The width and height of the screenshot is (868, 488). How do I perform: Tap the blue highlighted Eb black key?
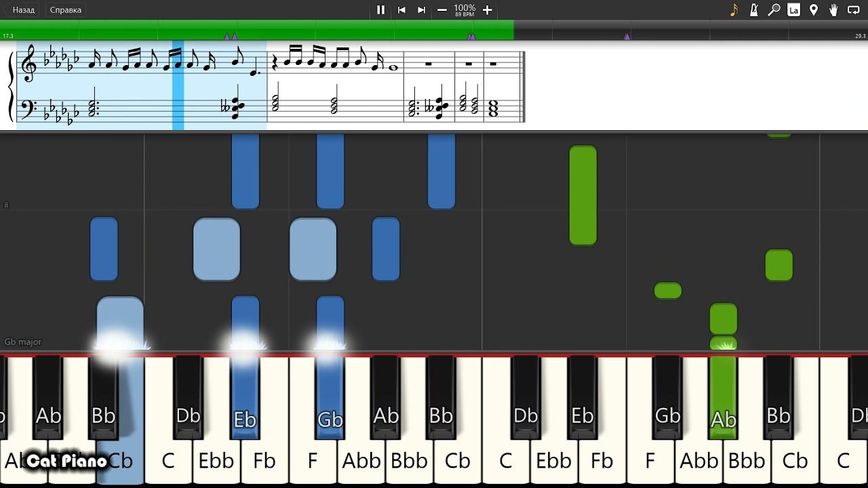[245, 396]
